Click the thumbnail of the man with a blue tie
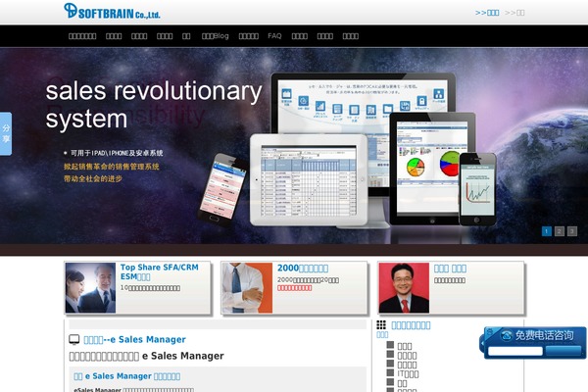 [247, 288]
